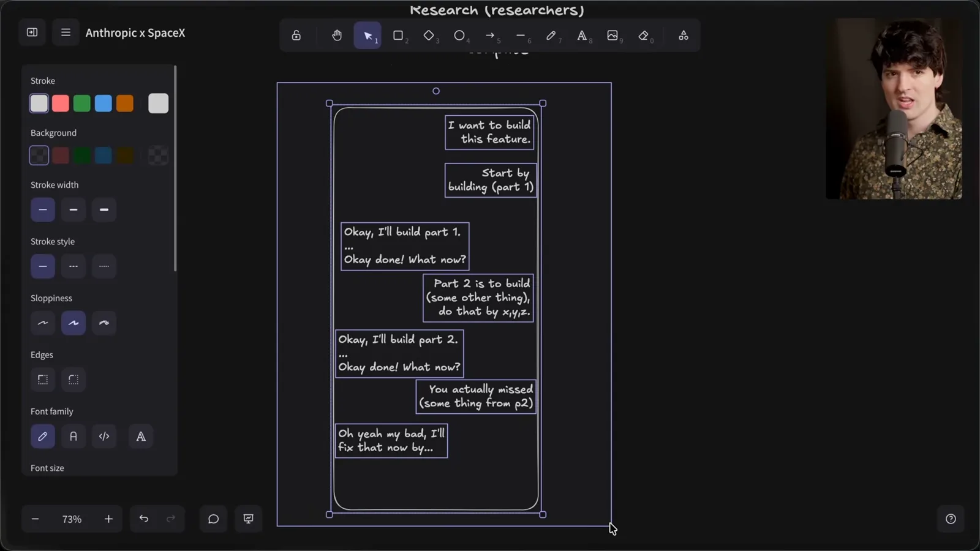The image size is (980, 551).
Task: Select the Arrow tool
Action: click(490, 36)
